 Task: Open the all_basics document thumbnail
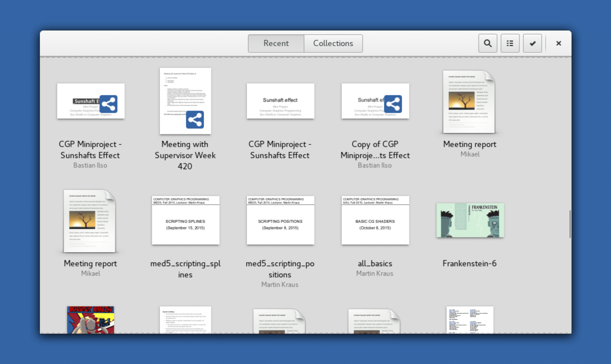pos(375,220)
